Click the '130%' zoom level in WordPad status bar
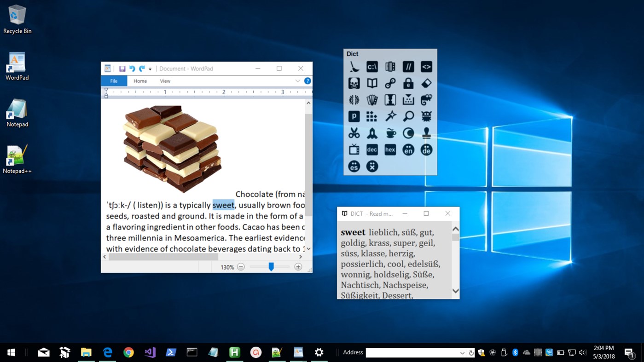The width and height of the screenshot is (644, 362). coord(227,267)
